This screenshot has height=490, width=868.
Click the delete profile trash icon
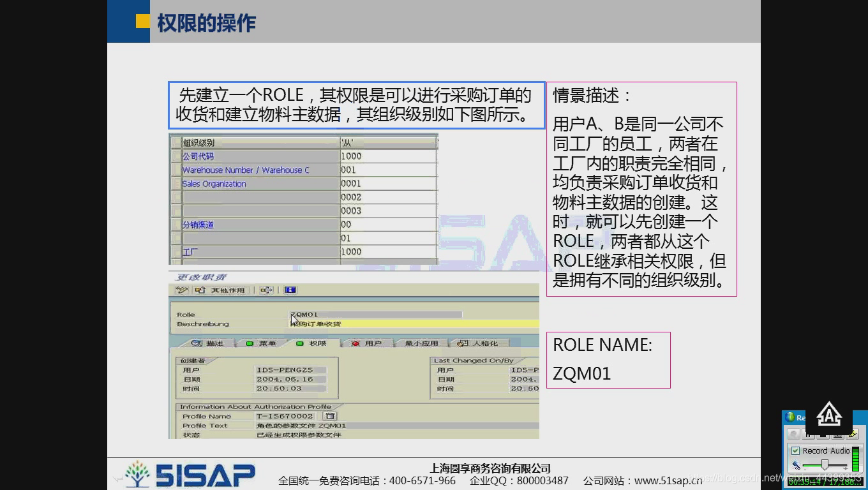[330, 416]
